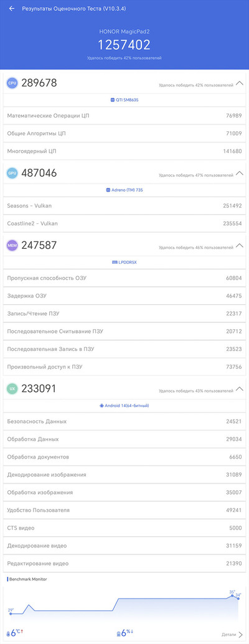Select the Seasons - Vulkan result row
The width and height of the screenshot is (249, 644).
pos(125,206)
